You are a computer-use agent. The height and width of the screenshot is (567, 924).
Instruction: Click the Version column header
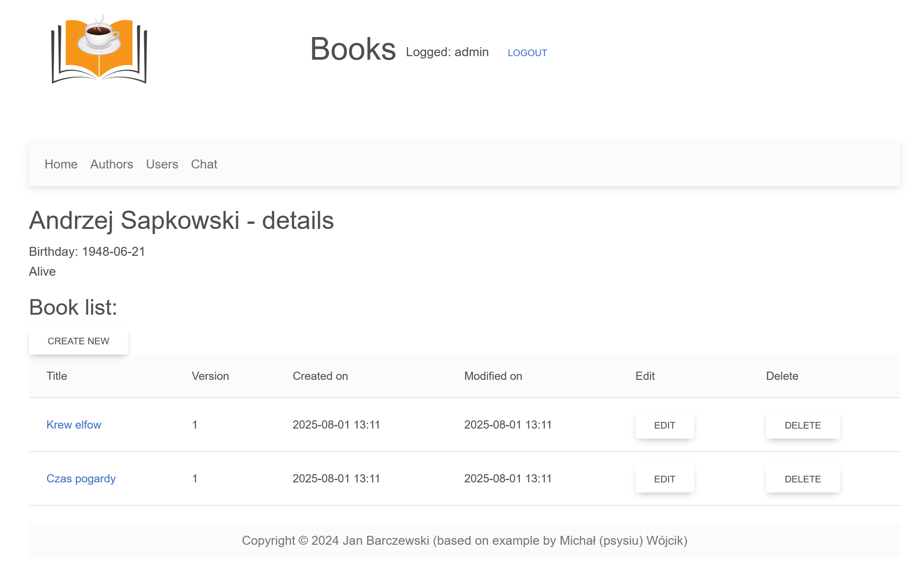(x=210, y=376)
